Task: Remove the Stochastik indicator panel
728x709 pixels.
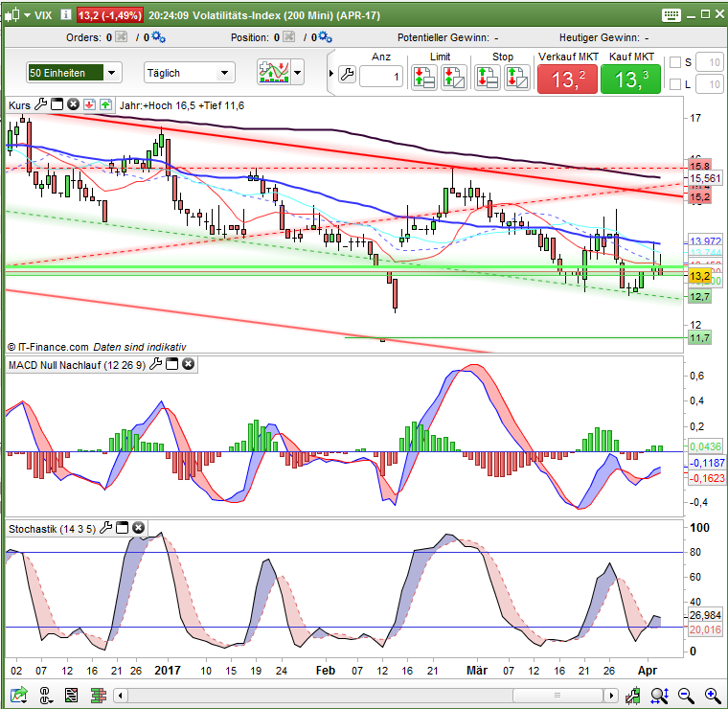Action: click(x=138, y=528)
